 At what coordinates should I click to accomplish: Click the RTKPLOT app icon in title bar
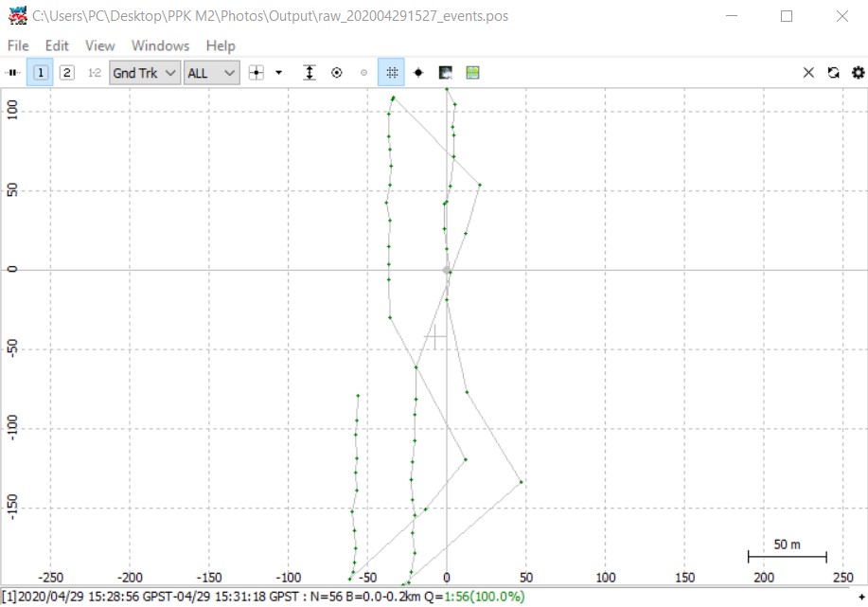click(18, 15)
